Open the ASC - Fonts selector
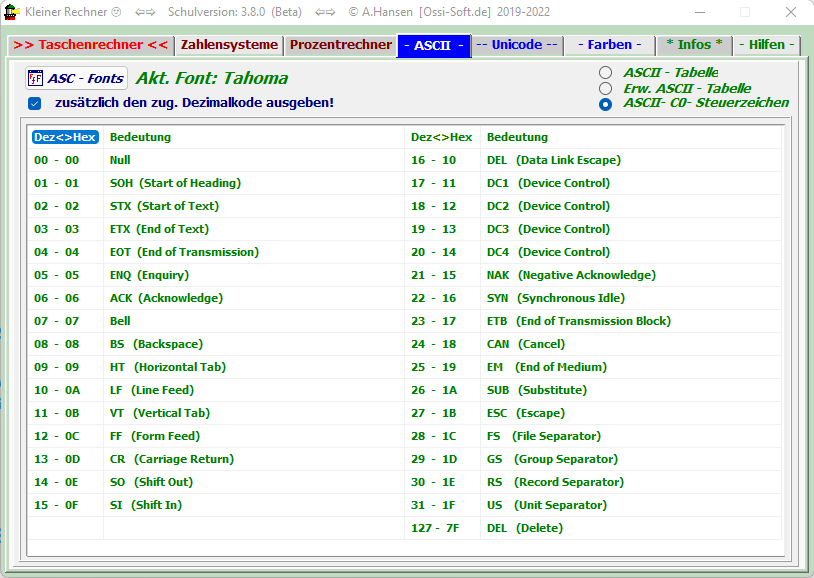This screenshot has width=814, height=578. click(x=77, y=78)
